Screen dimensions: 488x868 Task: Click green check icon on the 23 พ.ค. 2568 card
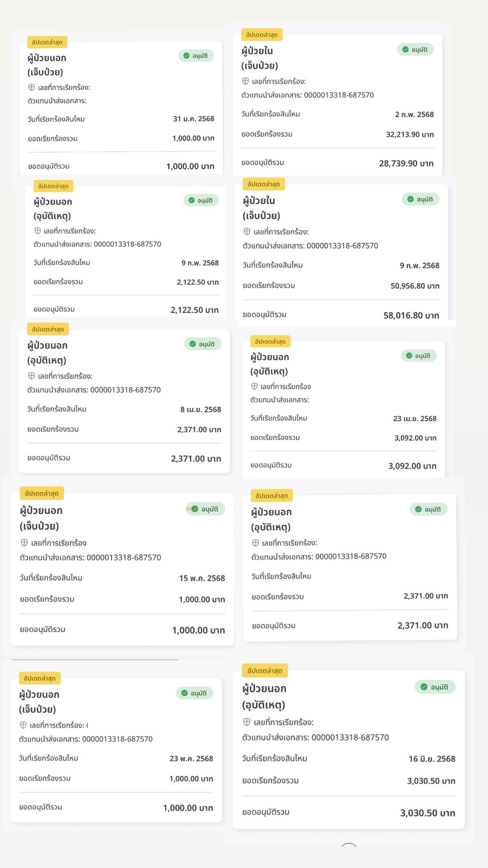(184, 693)
